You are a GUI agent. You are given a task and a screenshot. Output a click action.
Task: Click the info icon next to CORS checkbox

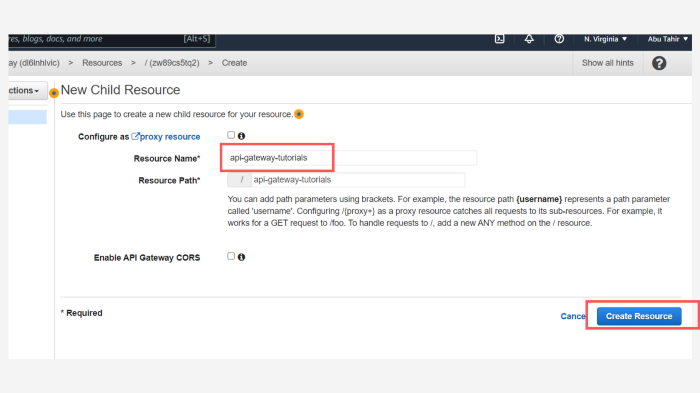242,257
